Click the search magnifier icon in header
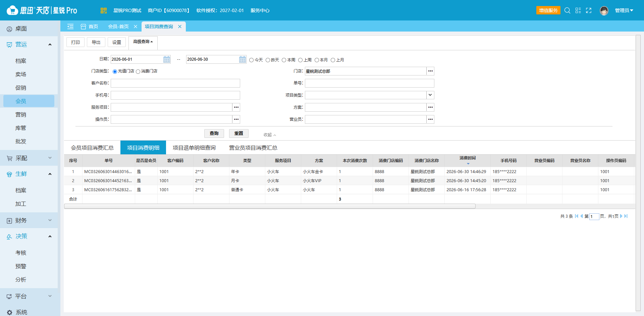The height and width of the screenshot is (316, 644). [567, 10]
